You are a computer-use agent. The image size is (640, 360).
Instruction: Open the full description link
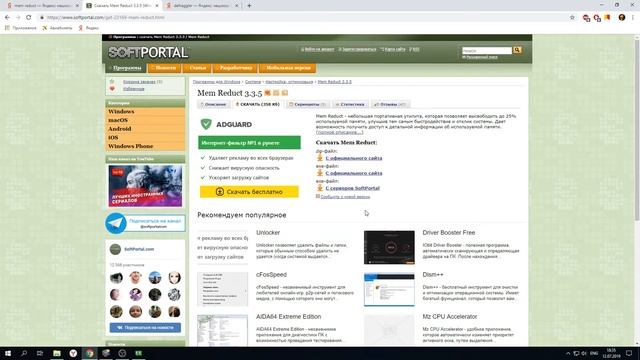coord(340,132)
